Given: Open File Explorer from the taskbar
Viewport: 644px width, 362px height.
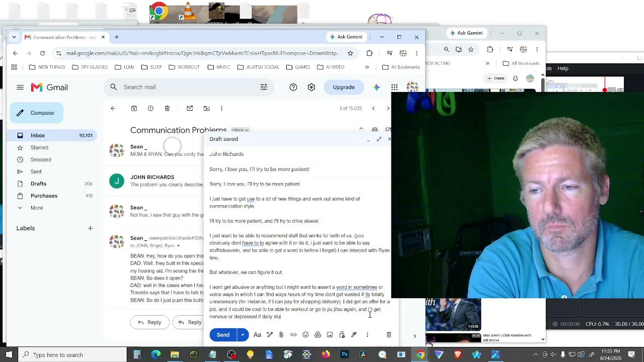Looking at the screenshot, I should (x=175, y=354).
